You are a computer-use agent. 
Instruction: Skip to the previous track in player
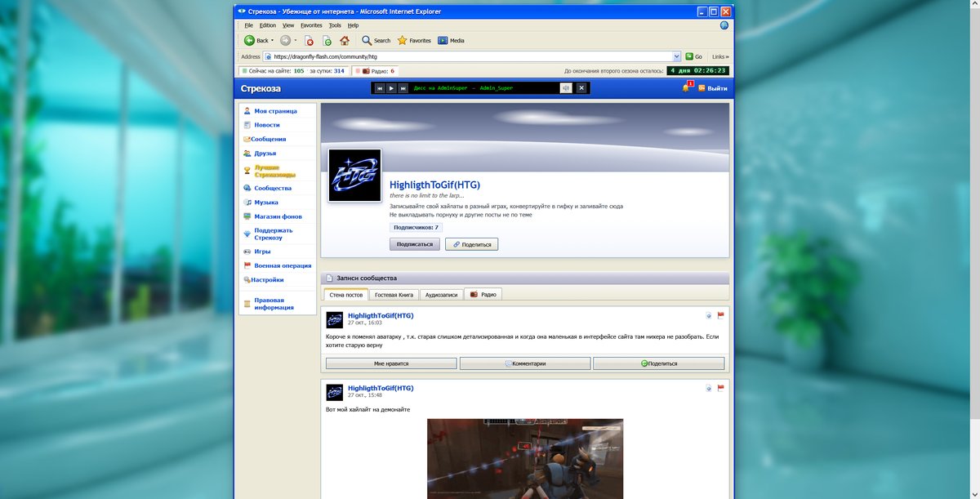pos(380,88)
